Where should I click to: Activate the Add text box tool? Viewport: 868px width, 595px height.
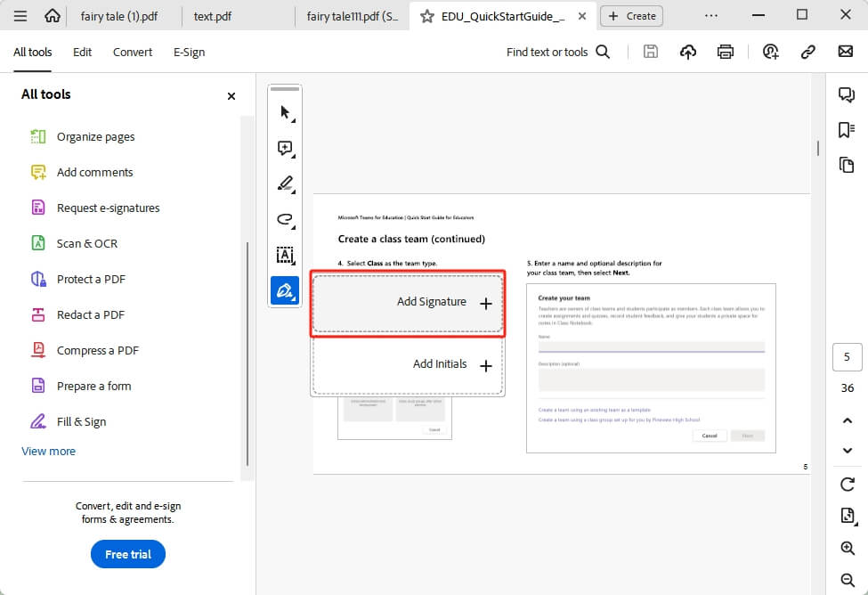tap(284, 256)
